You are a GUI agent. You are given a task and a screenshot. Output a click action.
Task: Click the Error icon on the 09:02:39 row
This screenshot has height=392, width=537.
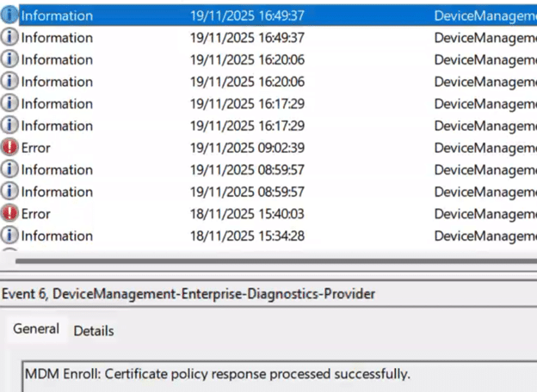coord(10,148)
